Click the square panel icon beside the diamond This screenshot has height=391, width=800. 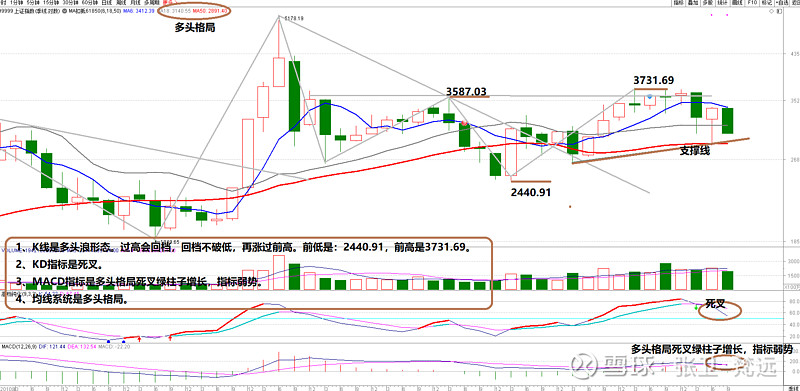pyautogui.click(x=779, y=11)
